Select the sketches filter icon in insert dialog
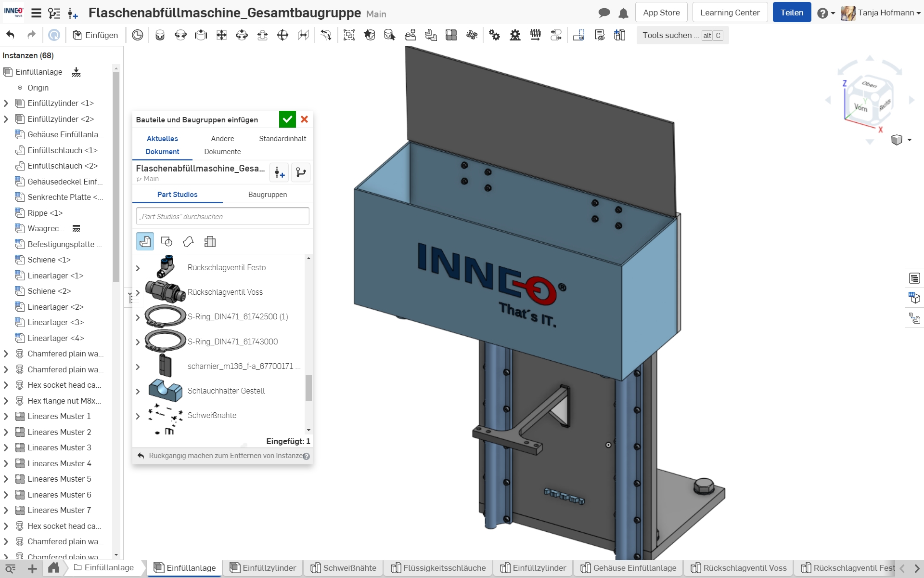Screen dimensions: 924x578 point(167,242)
